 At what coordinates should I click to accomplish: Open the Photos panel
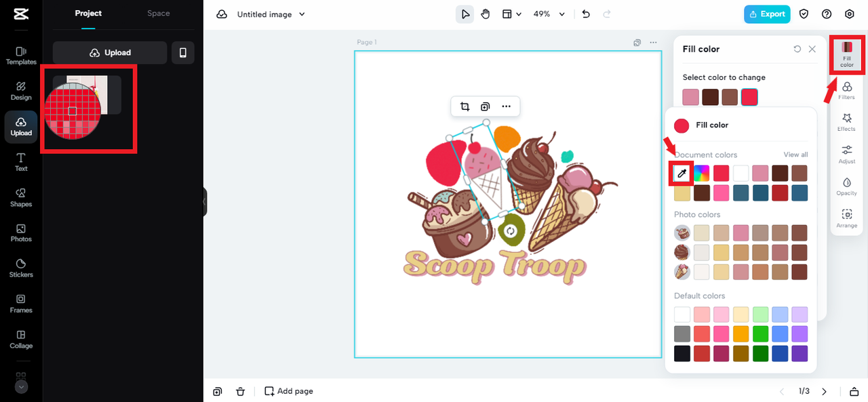click(x=21, y=233)
